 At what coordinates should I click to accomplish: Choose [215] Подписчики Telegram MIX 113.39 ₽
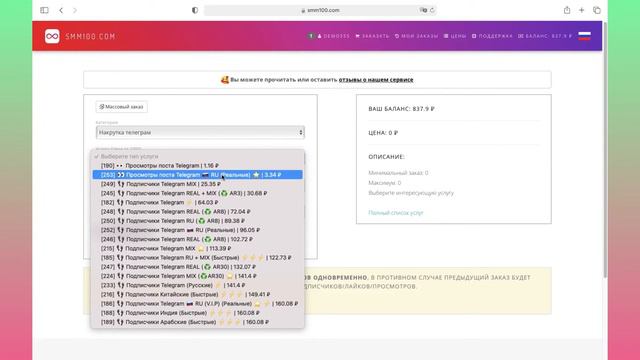click(x=198, y=248)
